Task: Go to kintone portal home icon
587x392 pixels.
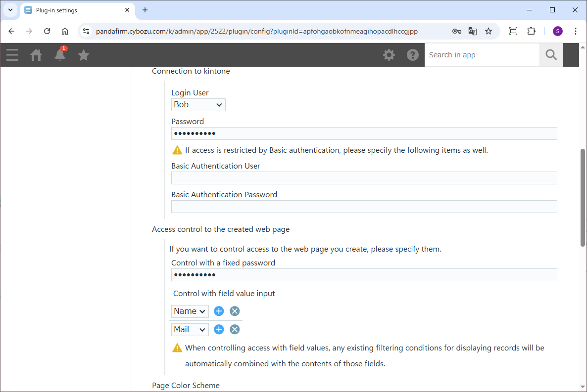Action: 36,55
